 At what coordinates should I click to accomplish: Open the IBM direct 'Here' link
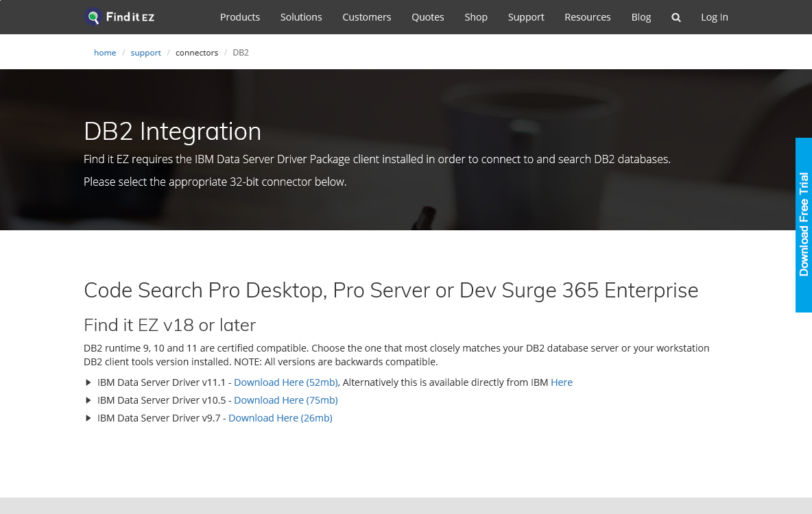point(562,382)
